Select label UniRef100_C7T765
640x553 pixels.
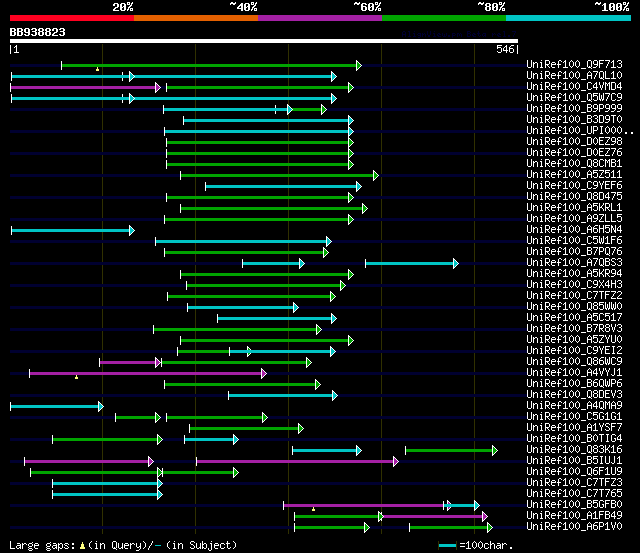[574, 494]
